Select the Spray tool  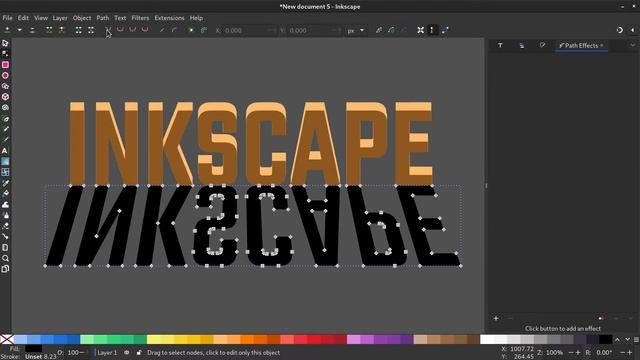(x=5, y=215)
